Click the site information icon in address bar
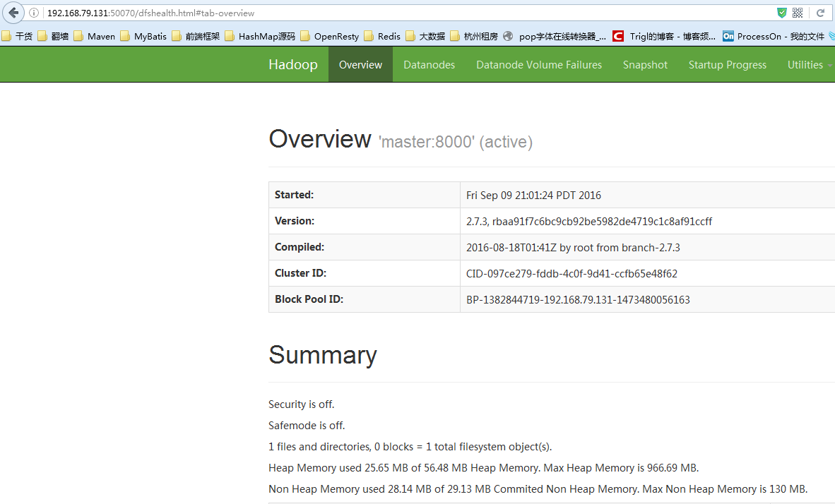Screen dimensions: 835x504 [x=34, y=13]
